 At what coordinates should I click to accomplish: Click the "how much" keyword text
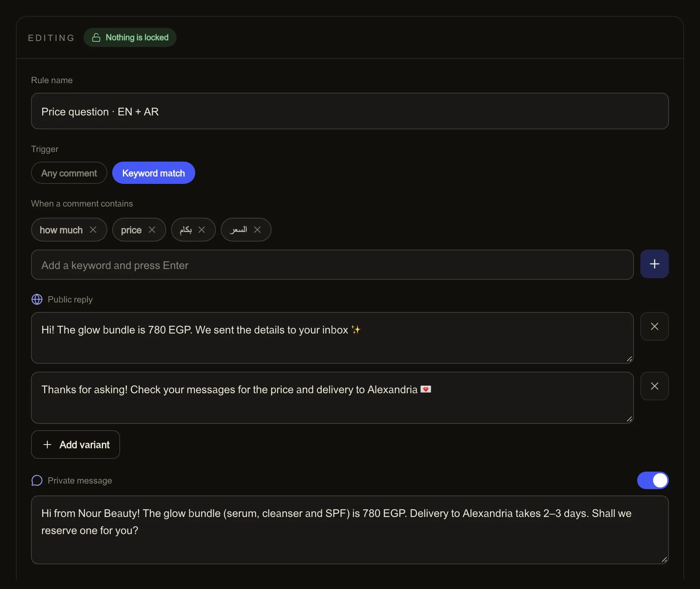pyautogui.click(x=61, y=230)
